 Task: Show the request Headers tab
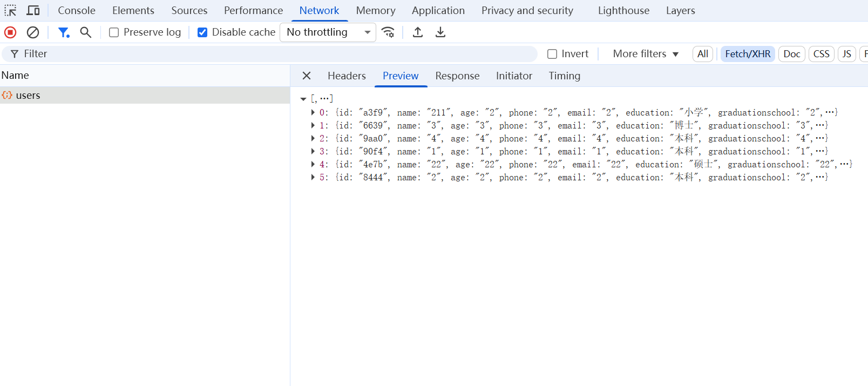pyautogui.click(x=347, y=76)
